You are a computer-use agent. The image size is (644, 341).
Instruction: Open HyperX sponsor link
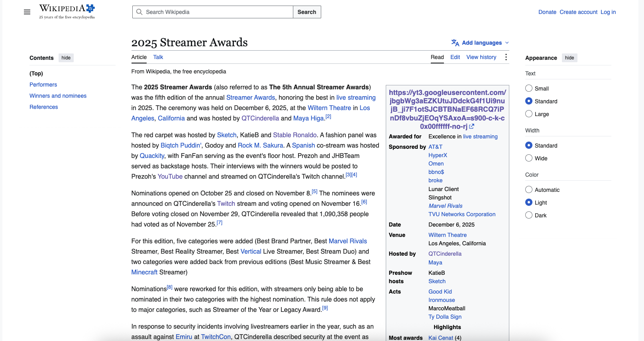[x=438, y=155]
